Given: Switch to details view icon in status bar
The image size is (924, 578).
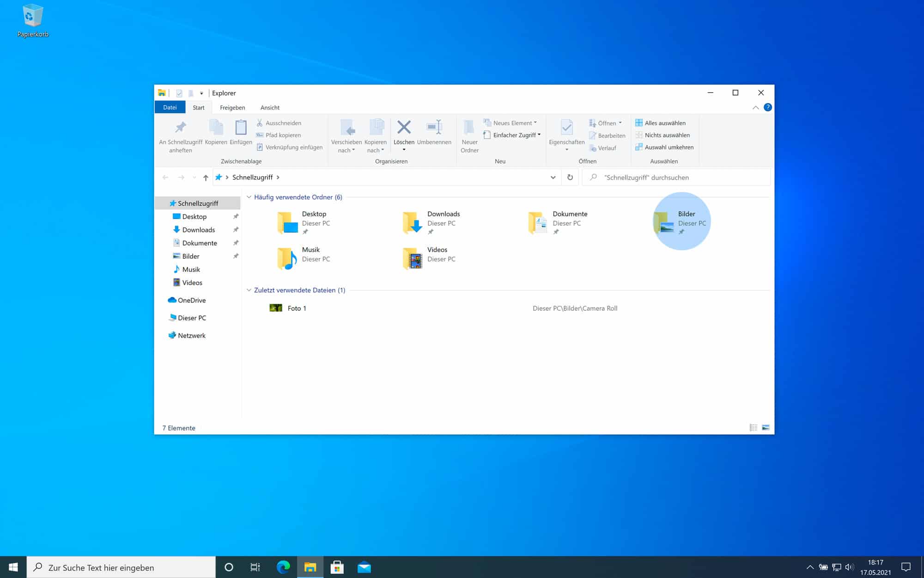Looking at the screenshot, I should 754,428.
